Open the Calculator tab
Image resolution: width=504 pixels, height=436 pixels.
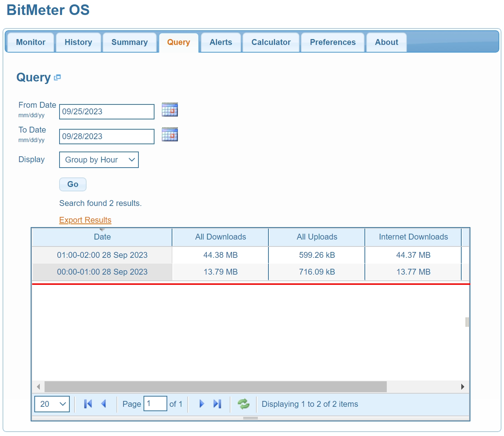click(x=271, y=42)
